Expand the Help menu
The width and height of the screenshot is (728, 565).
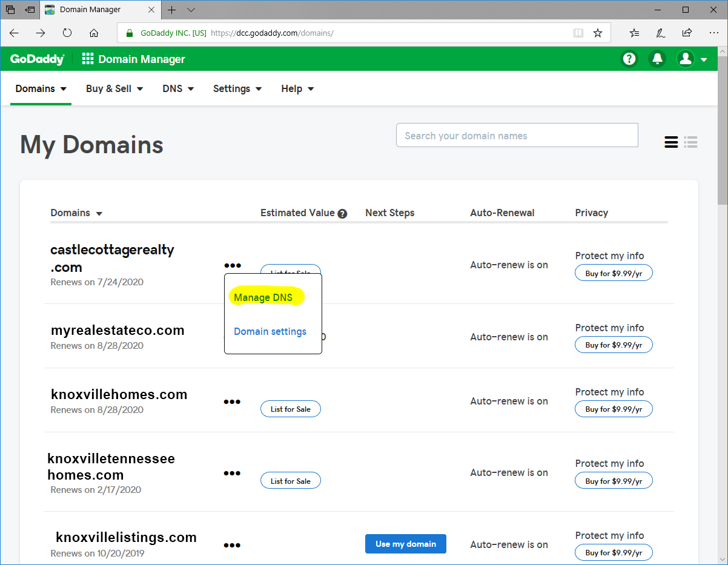[297, 89]
